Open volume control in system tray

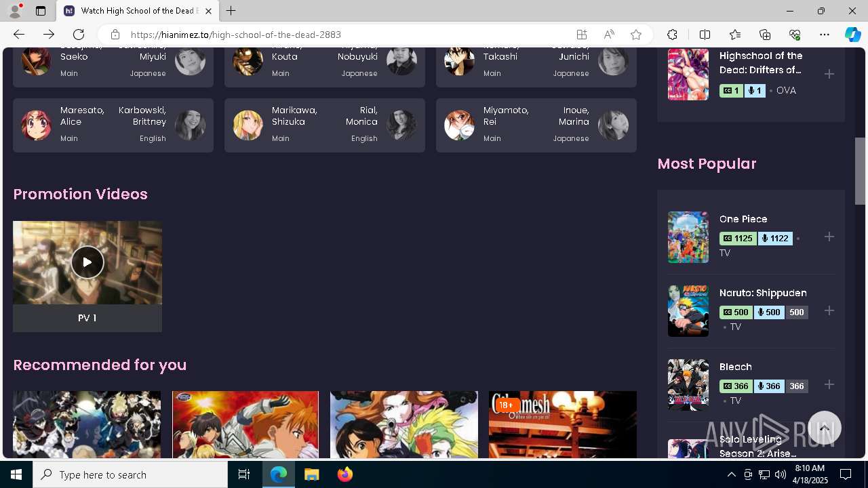click(x=780, y=474)
